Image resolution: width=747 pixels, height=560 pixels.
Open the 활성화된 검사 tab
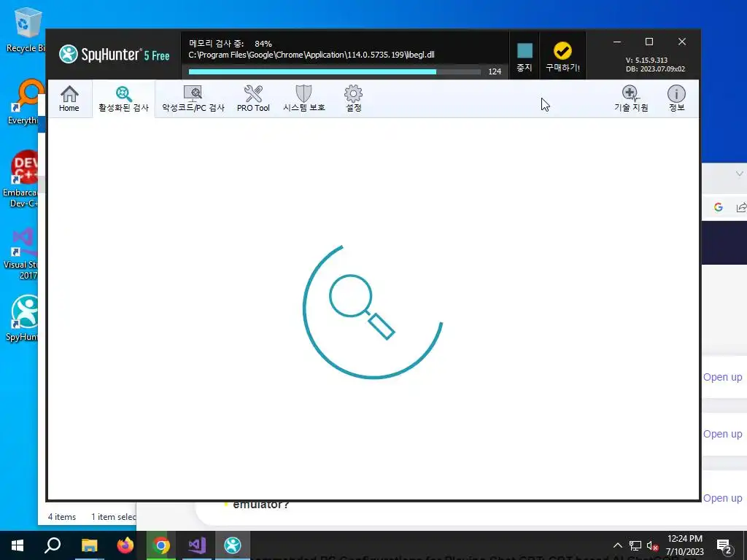pyautogui.click(x=123, y=99)
